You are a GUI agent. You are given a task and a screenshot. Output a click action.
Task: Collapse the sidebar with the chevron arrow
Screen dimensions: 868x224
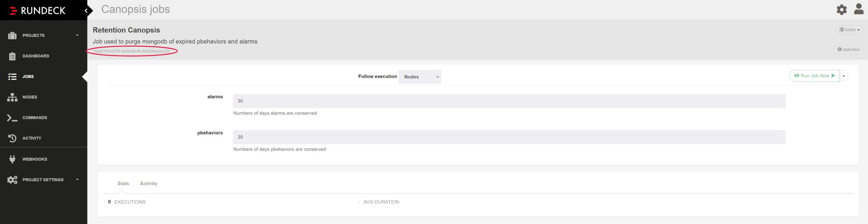point(86,11)
